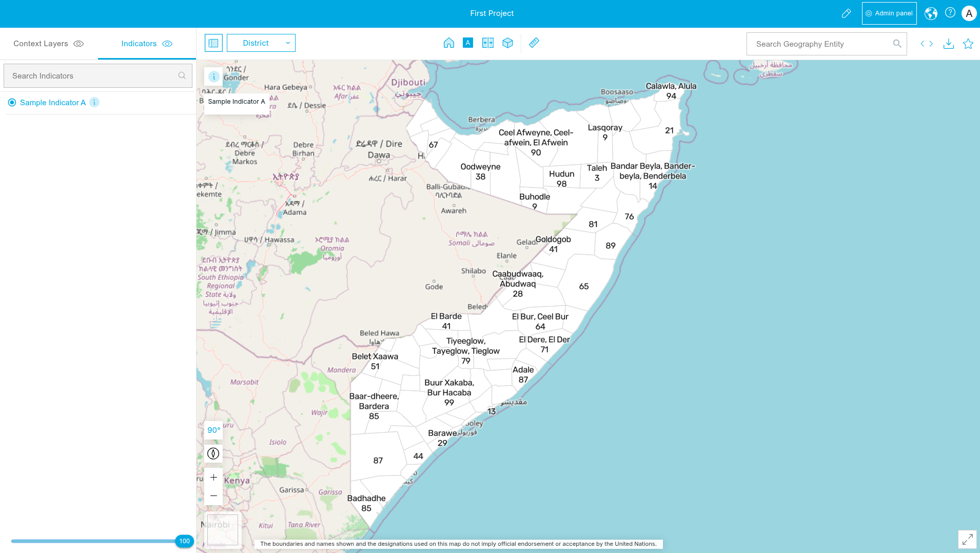The image size is (980, 553).
Task: Open the compare map view icon
Action: pyautogui.click(x=487, y=43)
